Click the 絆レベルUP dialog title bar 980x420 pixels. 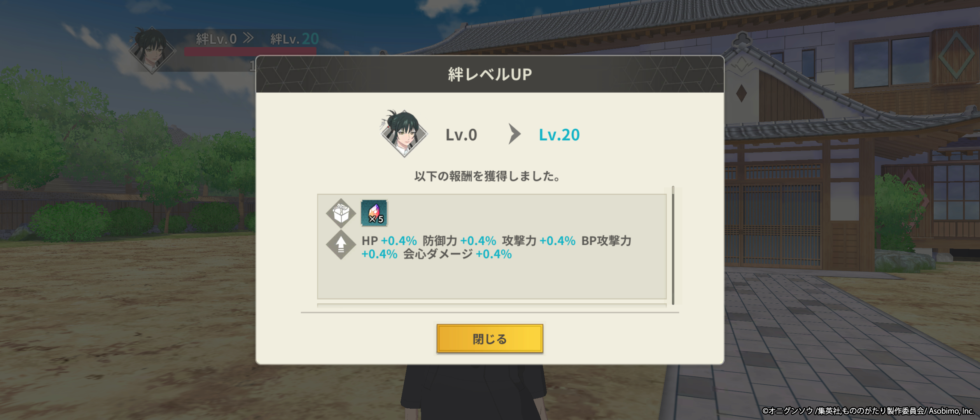coord(490,74)
